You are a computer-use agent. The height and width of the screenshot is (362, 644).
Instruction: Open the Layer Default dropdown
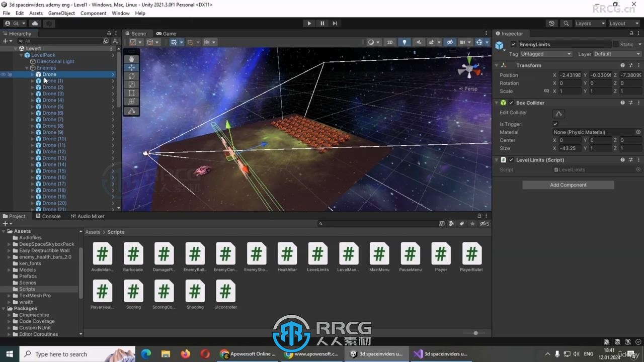(617, 54)
